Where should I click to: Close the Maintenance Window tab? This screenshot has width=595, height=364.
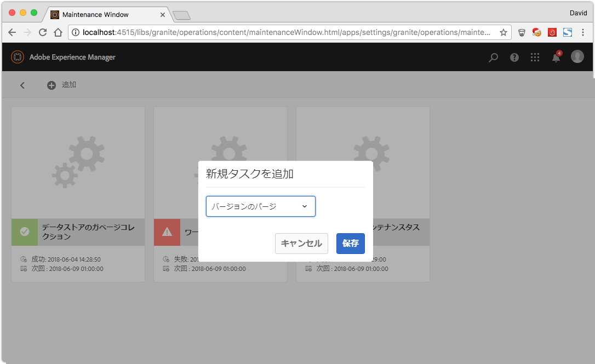pyautogui.click(x=162, y=15)
